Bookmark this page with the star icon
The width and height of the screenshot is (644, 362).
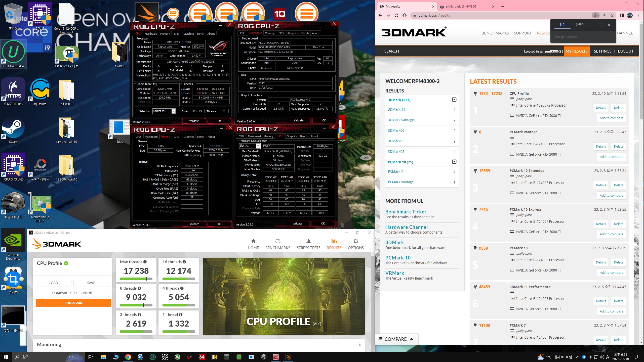point(612,15)
